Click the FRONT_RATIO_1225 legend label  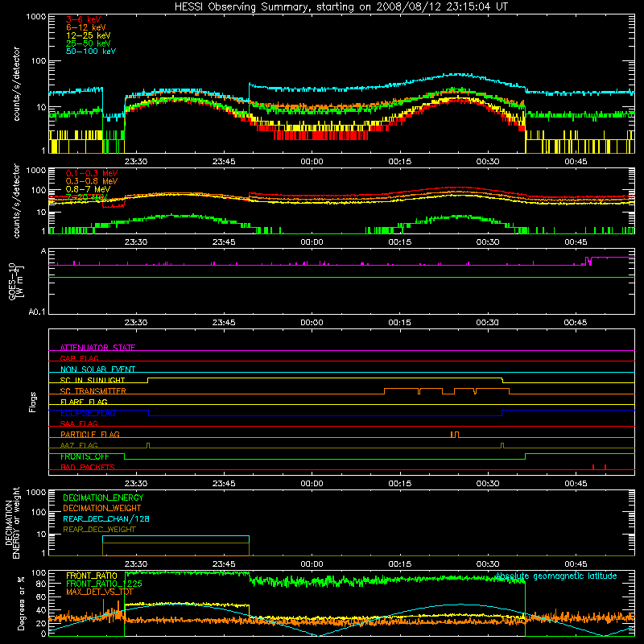(104, 584)
